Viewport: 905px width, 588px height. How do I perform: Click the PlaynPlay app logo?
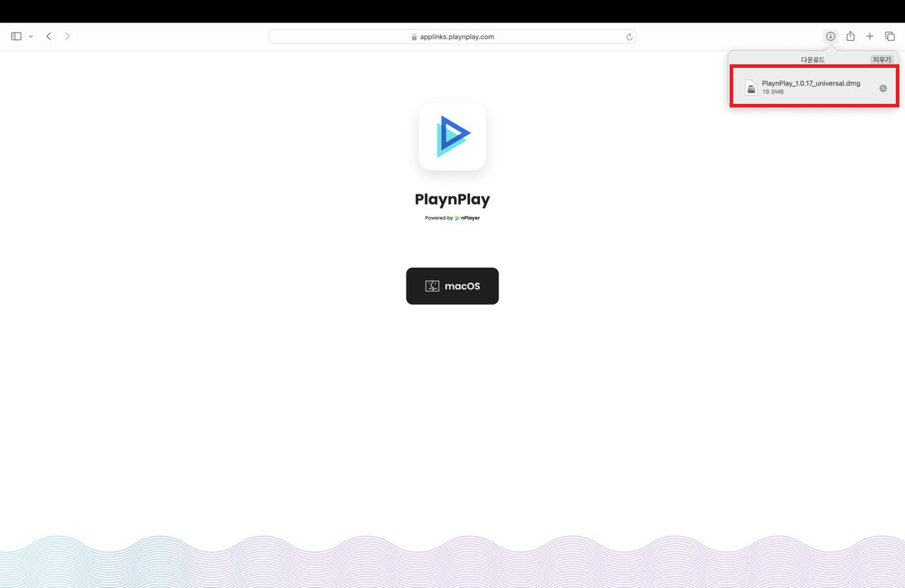452,136
